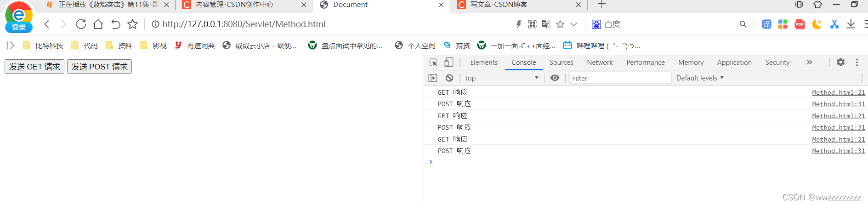Screen dimensions: 868x205
Task: Open the 威威云小店 bookmark
Action: [259, 46]
